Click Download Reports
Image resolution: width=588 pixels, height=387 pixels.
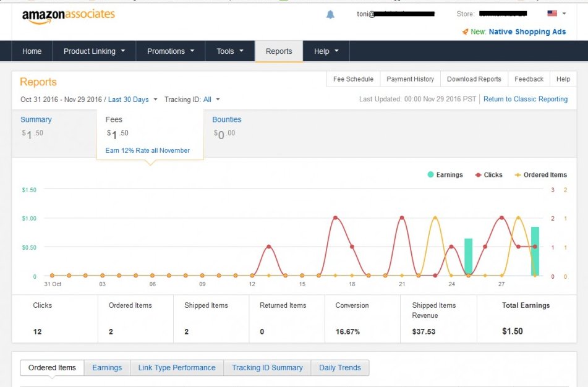pyautogui.click(x=474, y=79)
